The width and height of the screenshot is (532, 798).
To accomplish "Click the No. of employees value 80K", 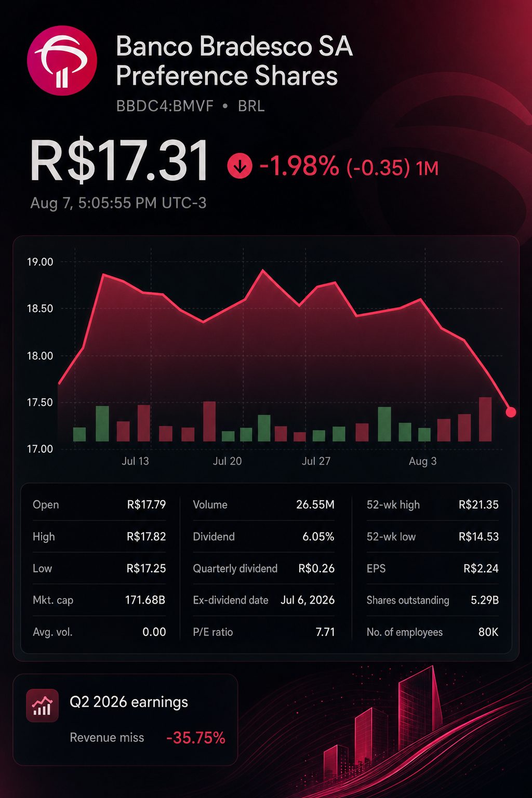I will point(488,632).
